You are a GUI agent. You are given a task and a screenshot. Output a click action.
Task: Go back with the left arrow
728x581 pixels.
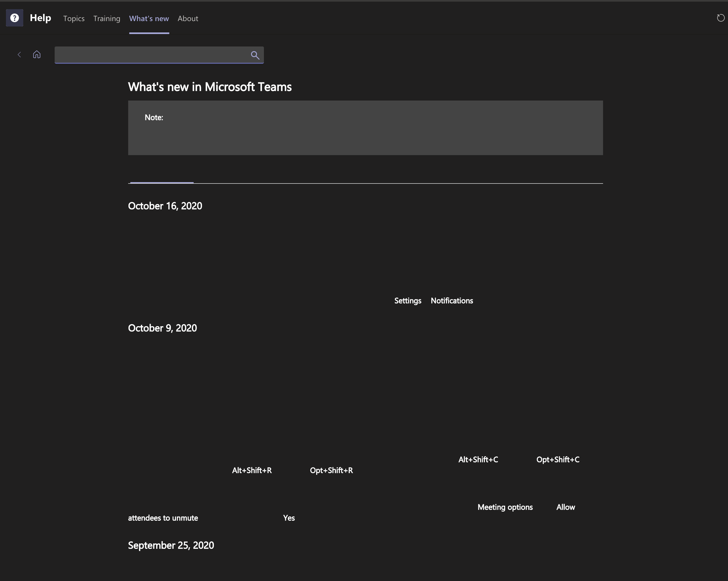19,55
